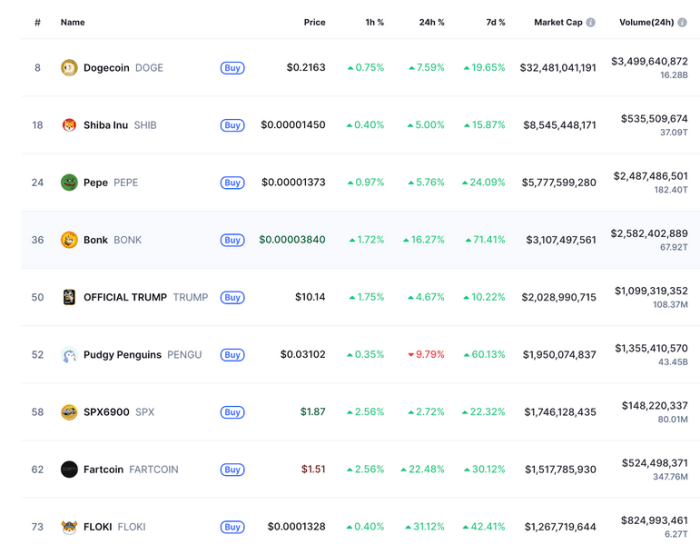Click the SPX6900 coin icon
The width and height of the screenshot is (700, 554).
pyautogui.click(x=69, y=412)
